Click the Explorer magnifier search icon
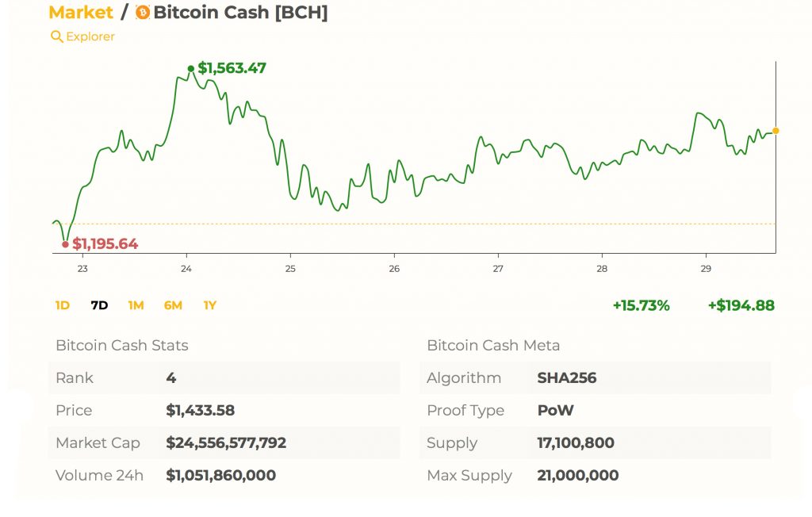Screen dimensions: 812x517 56,36
